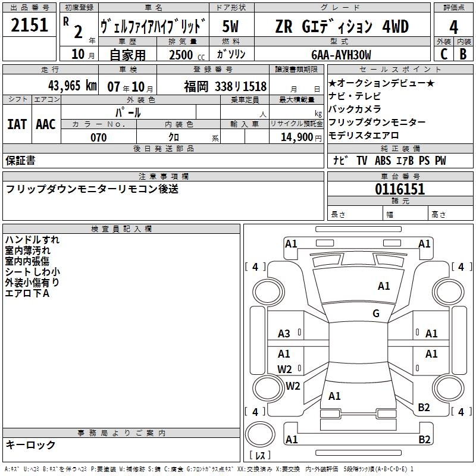Image resolution: width=476 pixels, height=476 pixels.
Task: Click the AAC air conditioner value
Action: (x=45, y=124)
